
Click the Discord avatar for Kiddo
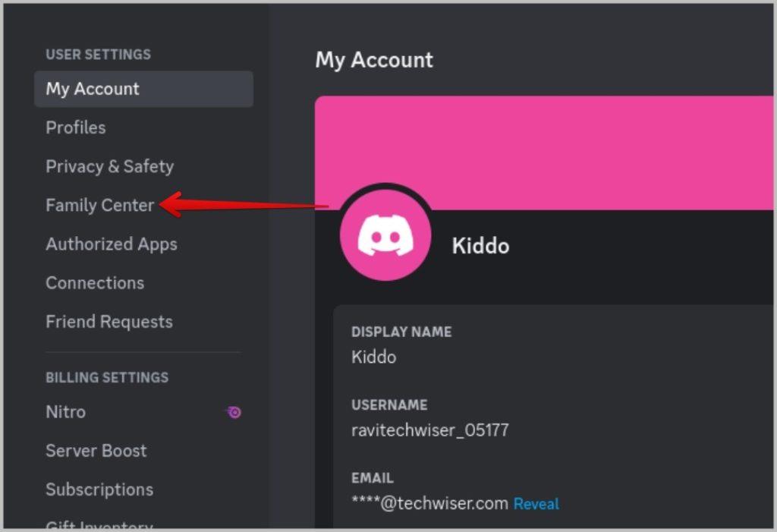385,235
